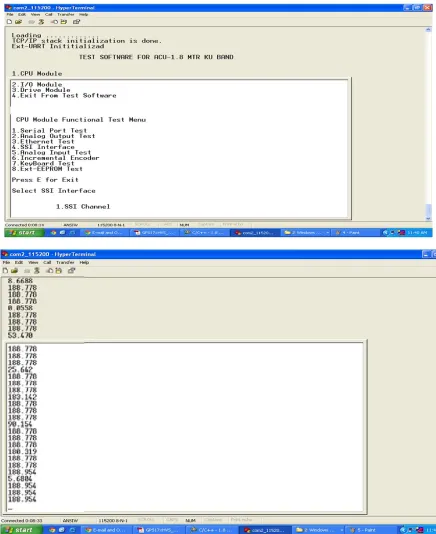Open Help menu in lower HyperTerminal window

[x=84, y=263]
